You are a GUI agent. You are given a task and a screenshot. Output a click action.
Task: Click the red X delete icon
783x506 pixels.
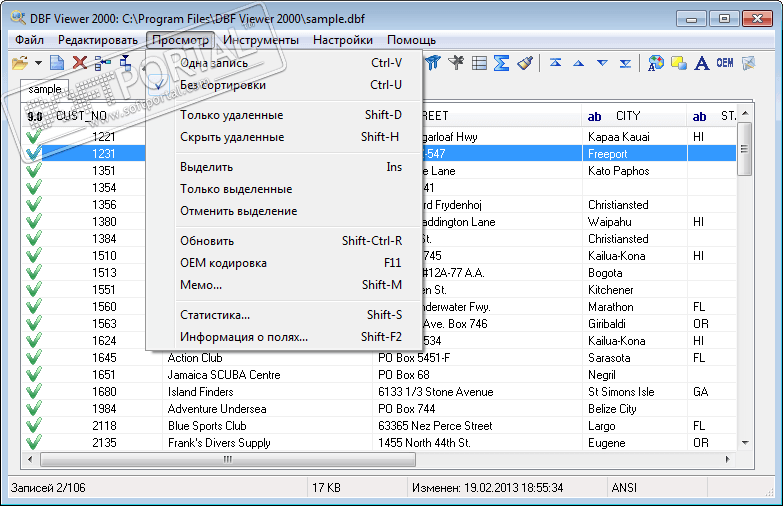point(79,63)
